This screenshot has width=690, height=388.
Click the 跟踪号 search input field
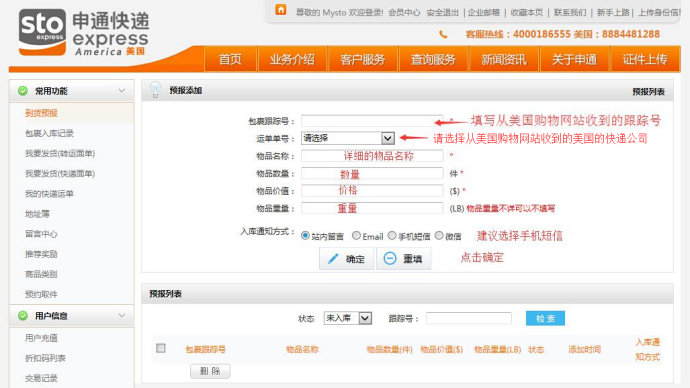[x=469, y=318]
